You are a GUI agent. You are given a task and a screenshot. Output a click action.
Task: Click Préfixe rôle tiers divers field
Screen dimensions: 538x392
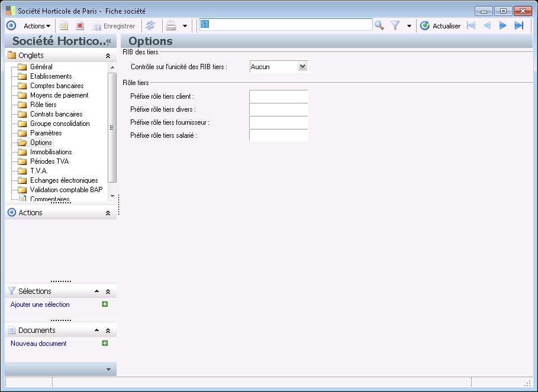(279, 109)
